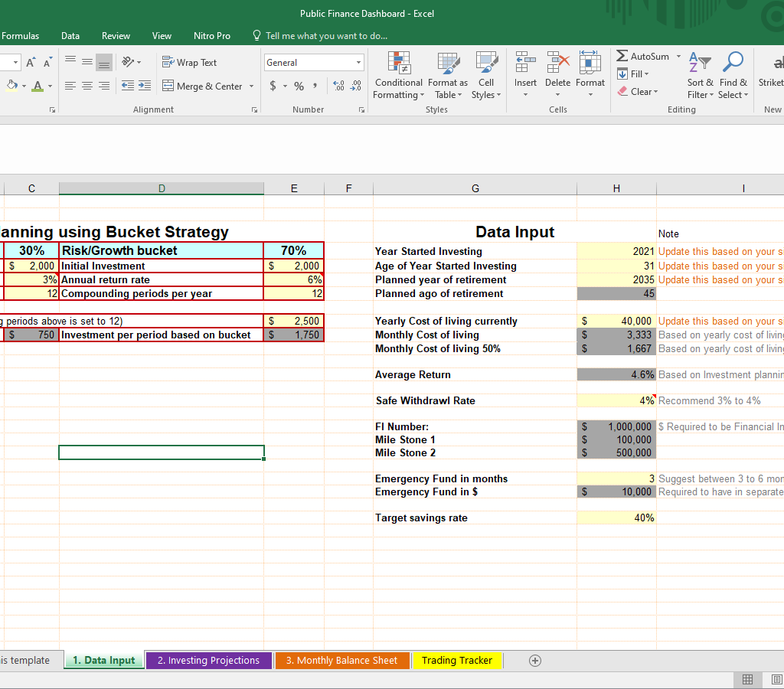Toggle Wrap Text on selected cell
784x689 pixels.
click(189, 63)
